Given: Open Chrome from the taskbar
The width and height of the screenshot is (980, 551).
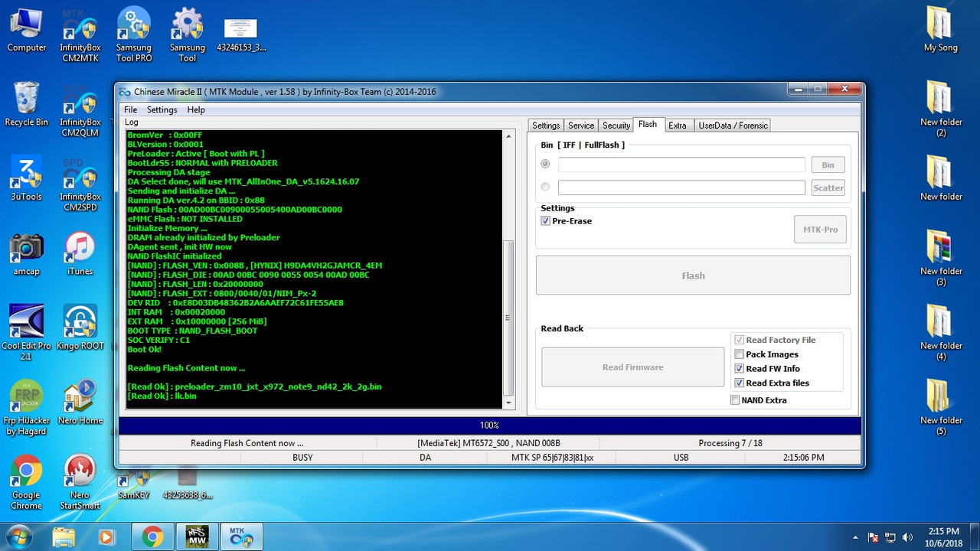Looking at the screenshot, I should (x=152, y=537).
